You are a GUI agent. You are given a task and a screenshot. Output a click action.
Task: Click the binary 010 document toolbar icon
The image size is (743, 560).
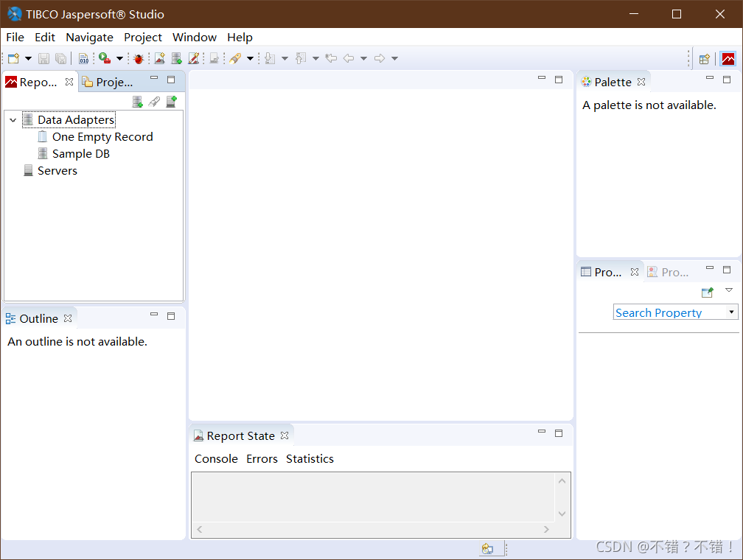(x=84, y=58)
